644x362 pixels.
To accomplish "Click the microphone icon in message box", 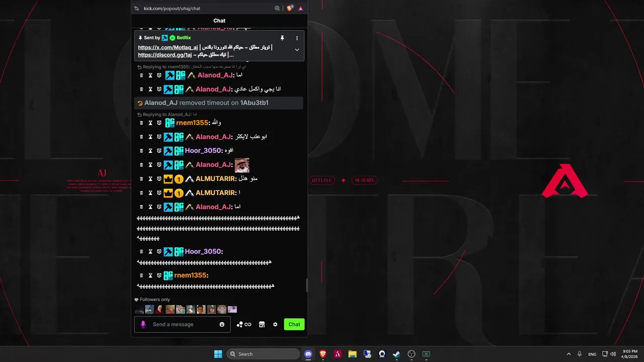I will pos(143,324).
